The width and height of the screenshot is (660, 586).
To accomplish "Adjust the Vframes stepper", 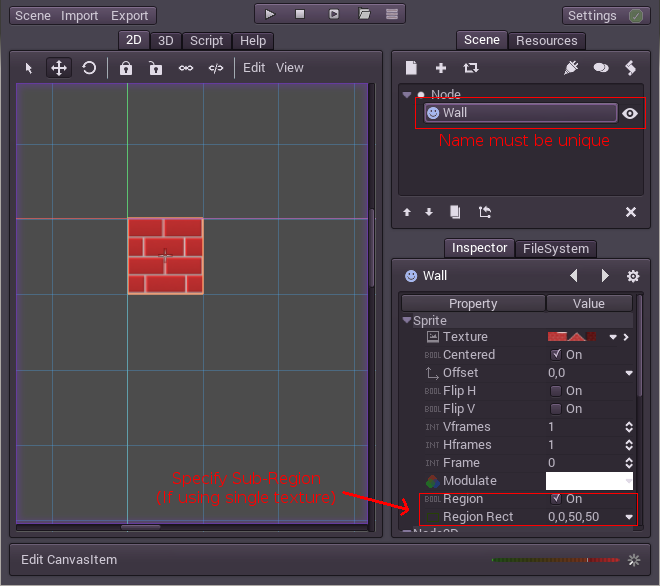I will coord(629,427).
